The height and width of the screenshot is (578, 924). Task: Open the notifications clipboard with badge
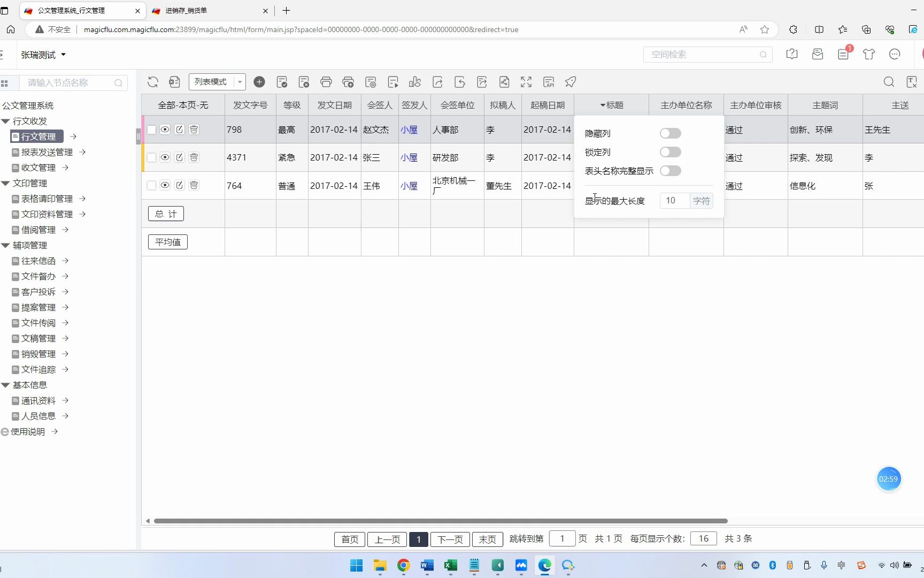pyautogui.click(x=843, y=54)
